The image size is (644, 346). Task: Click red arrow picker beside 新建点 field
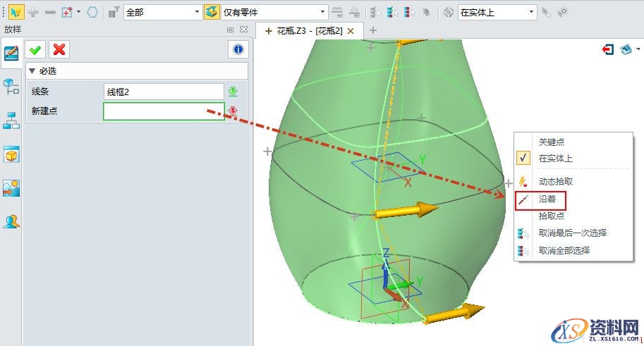point(233,111)
